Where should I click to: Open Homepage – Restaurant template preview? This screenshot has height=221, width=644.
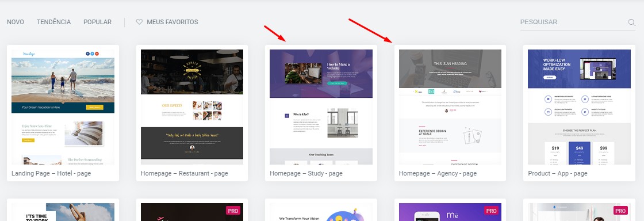(x=192, y=107)
